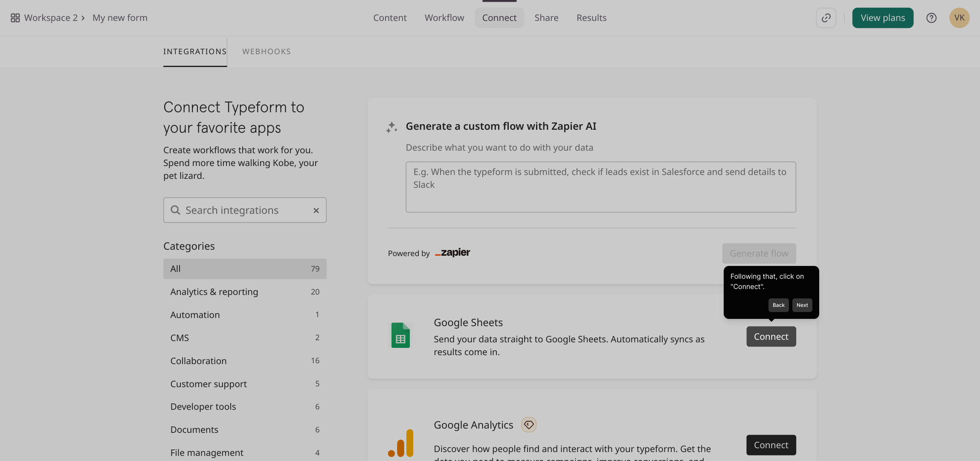This screenshot has width=980, height=461.
Task: Switch to the Content tab
Action: click(390, 18)
